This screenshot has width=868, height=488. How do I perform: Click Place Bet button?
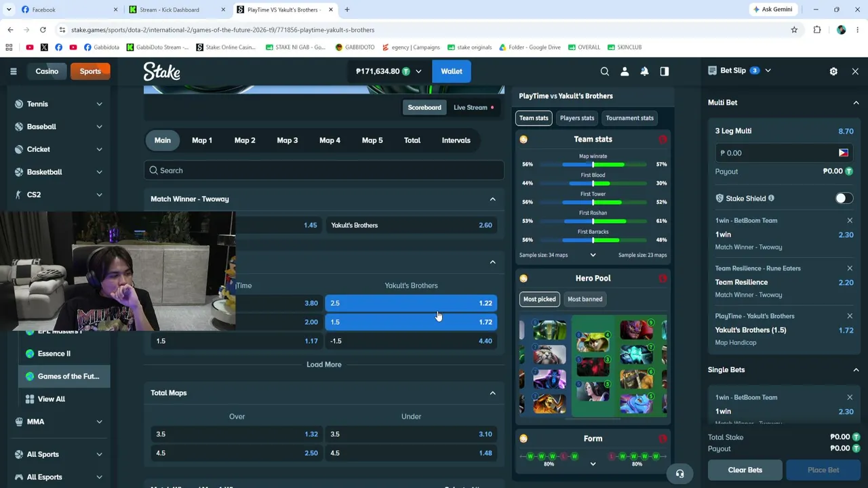(x=823, y=470)
